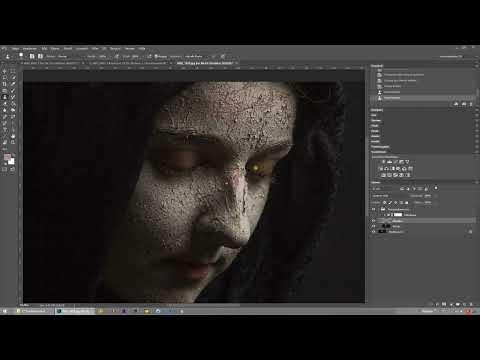The height and width of the screenshot is (360, 480).
Task: Open the background color swatch
Action: pos(12,162)
